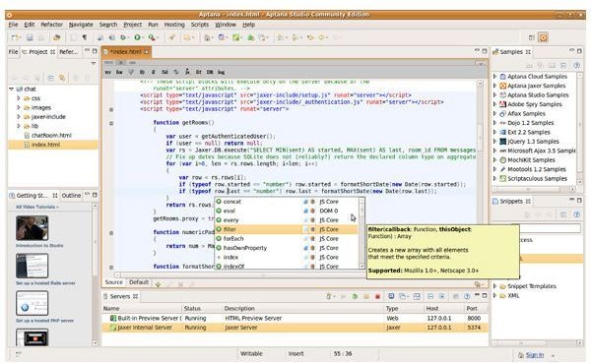Click the help icon in Snippets panel toolbar
This screenshot has width=591, height=364.
(x=576, y=214)
